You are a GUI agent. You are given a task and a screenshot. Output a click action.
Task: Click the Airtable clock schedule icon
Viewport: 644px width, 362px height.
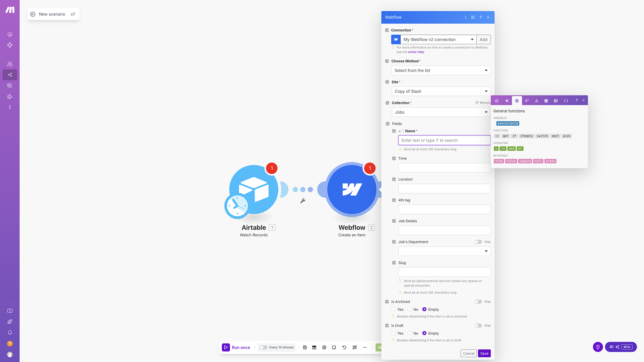(x=237, y=206)
